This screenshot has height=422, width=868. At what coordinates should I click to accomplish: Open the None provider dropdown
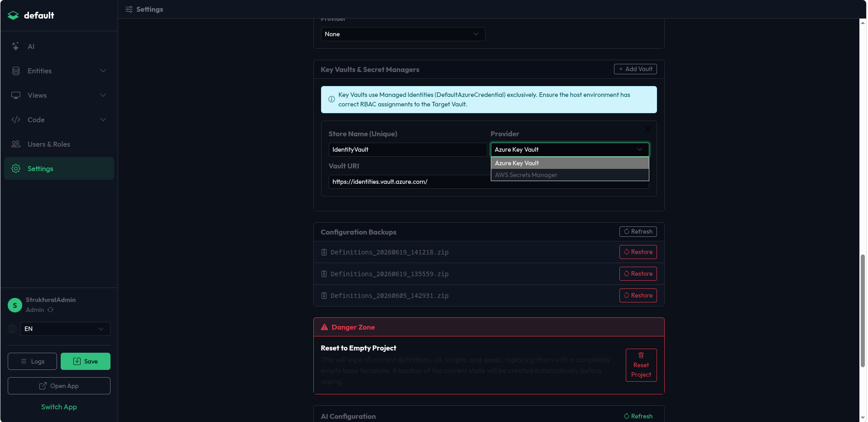(403, 34)
